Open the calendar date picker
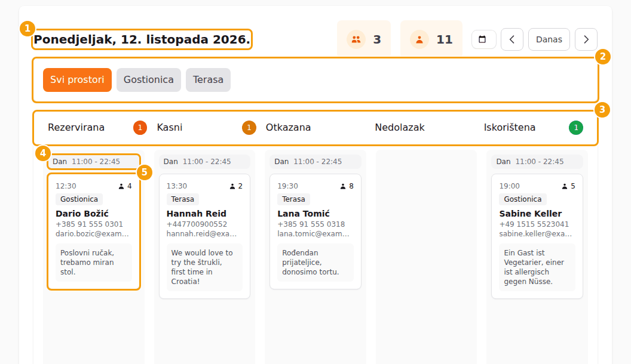 (483, 39)
